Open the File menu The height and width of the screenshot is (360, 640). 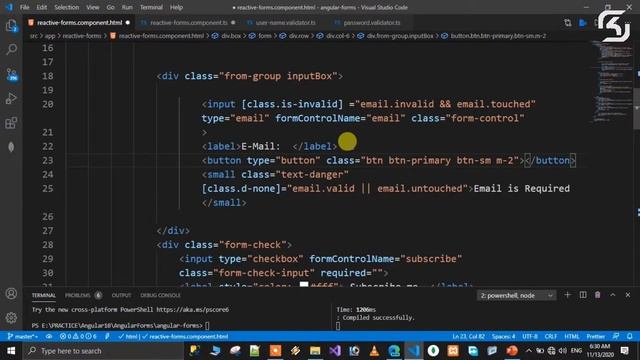[x=24, y=7]
